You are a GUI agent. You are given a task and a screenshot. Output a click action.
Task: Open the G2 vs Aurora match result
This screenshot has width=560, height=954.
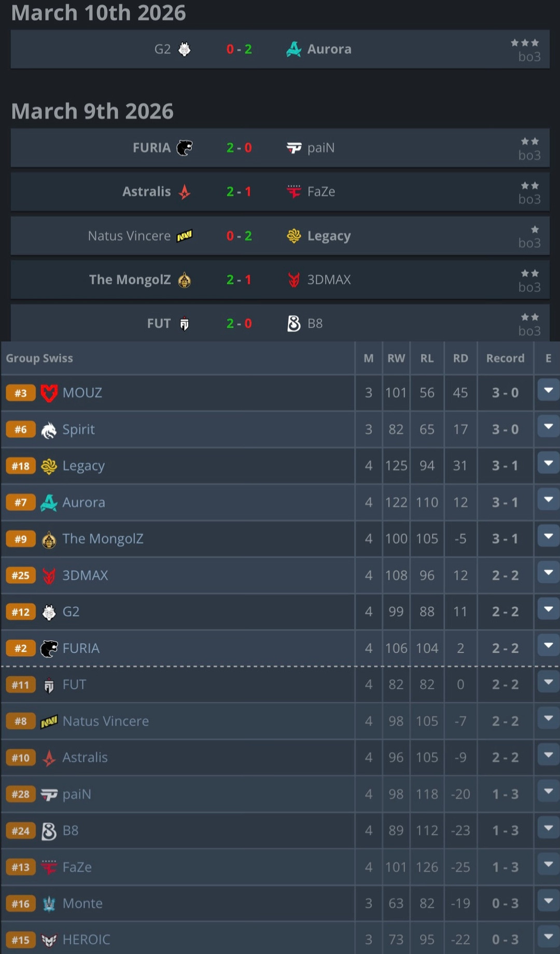[x=239, y=49]
